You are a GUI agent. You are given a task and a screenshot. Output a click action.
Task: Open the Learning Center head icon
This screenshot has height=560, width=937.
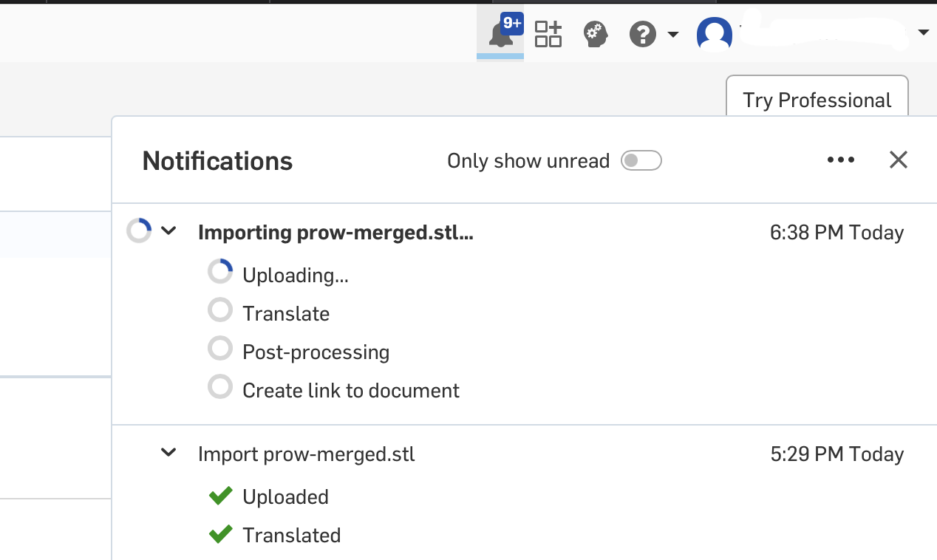[x=595, y=34]
